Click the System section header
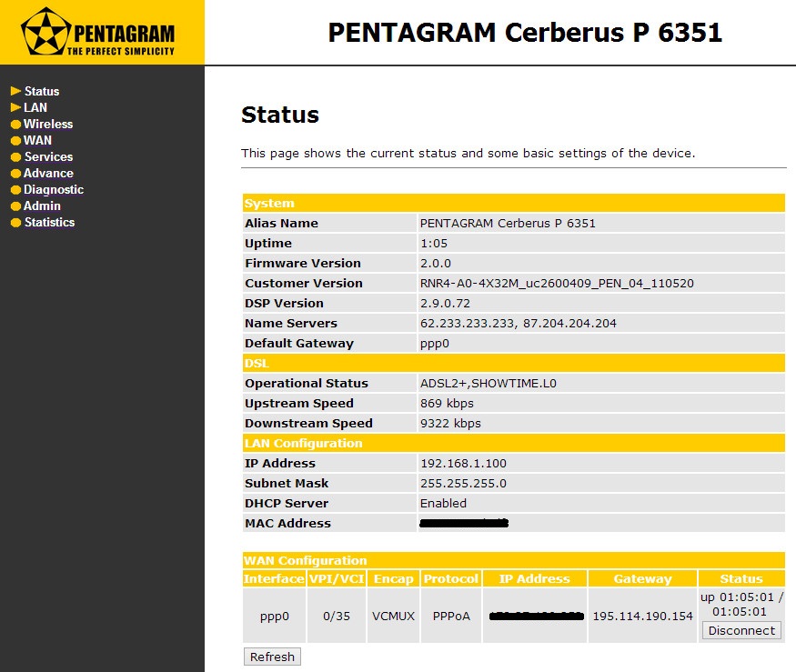The image size is (796, 672). click(x=514, y=203)
